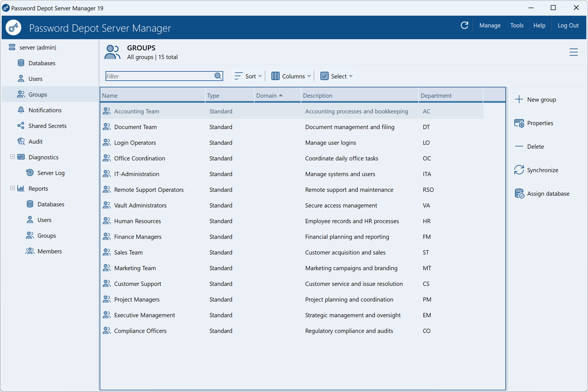Image resolution: width=588 pixels, height=392 pixels.
Task: Click the Audit shield icon
Action: [21, 141]
